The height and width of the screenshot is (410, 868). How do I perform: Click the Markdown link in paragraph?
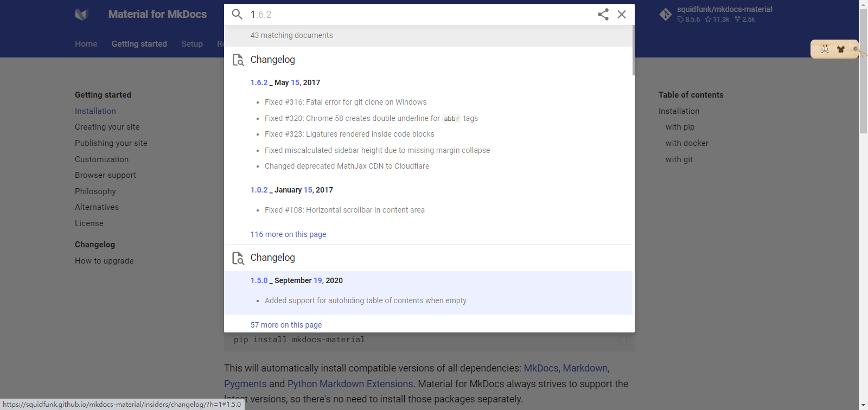point(585,368)
